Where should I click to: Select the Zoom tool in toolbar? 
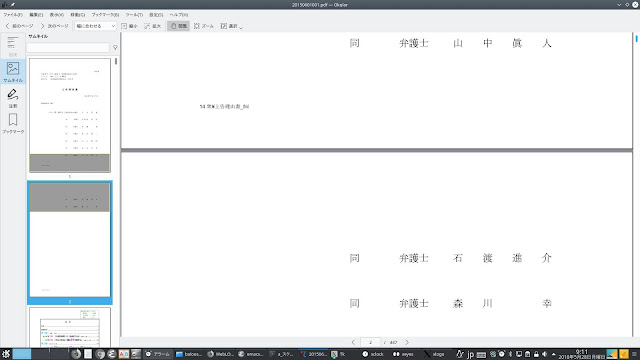[x=204, y=26]
